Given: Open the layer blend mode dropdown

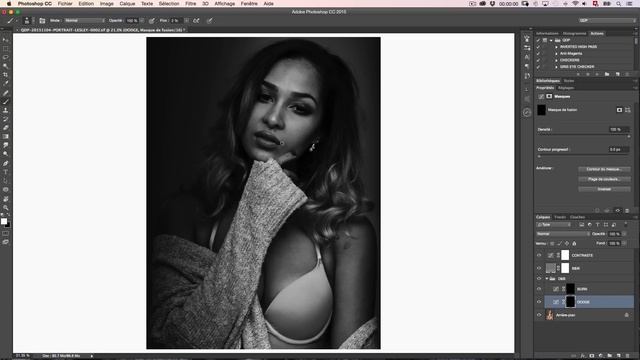Looking at the screenshot, I should click(563, 234).
